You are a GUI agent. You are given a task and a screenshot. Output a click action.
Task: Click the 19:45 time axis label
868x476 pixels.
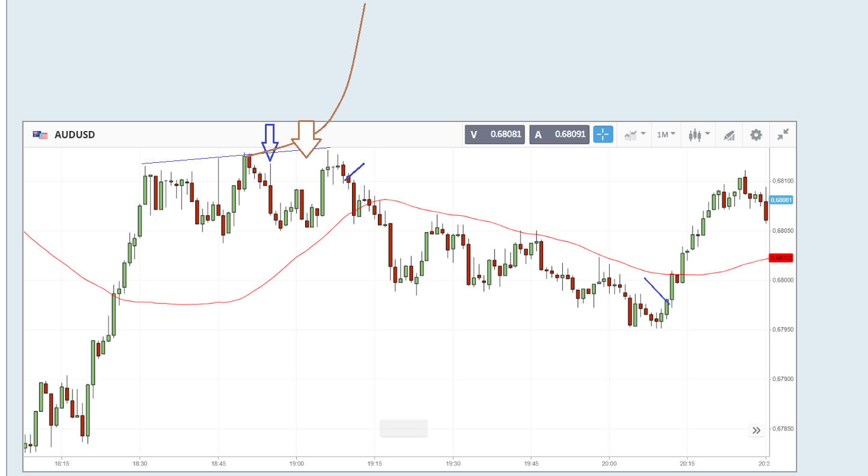pos(531,464)
